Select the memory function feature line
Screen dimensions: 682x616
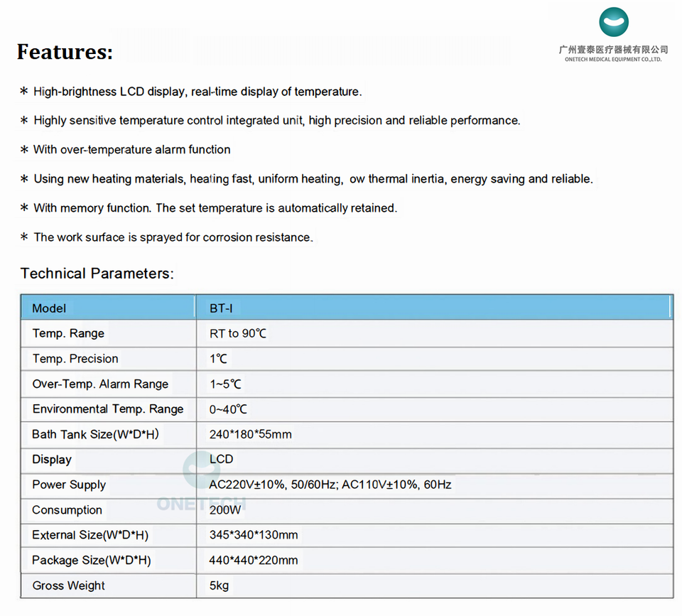tap(215, 208)
